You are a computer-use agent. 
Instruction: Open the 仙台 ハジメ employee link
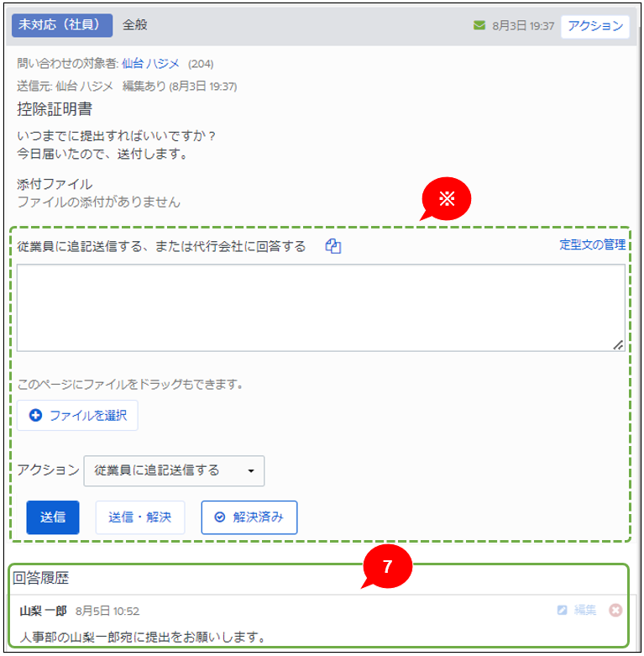coord(150,64)
